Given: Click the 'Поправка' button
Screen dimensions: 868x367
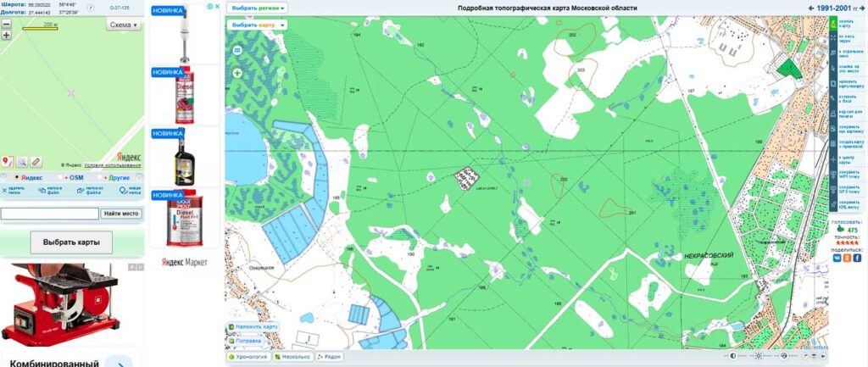Looking at the screenshot, I should click(245, 341).
